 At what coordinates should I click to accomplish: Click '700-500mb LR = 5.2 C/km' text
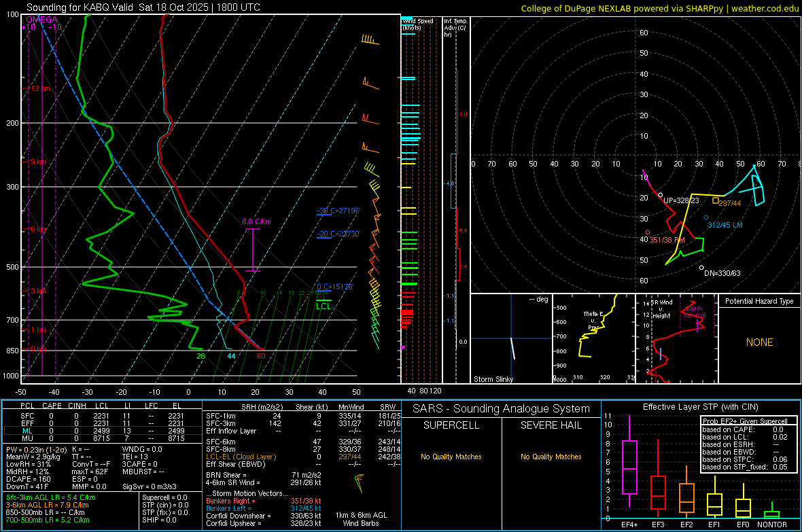(48, 520)
